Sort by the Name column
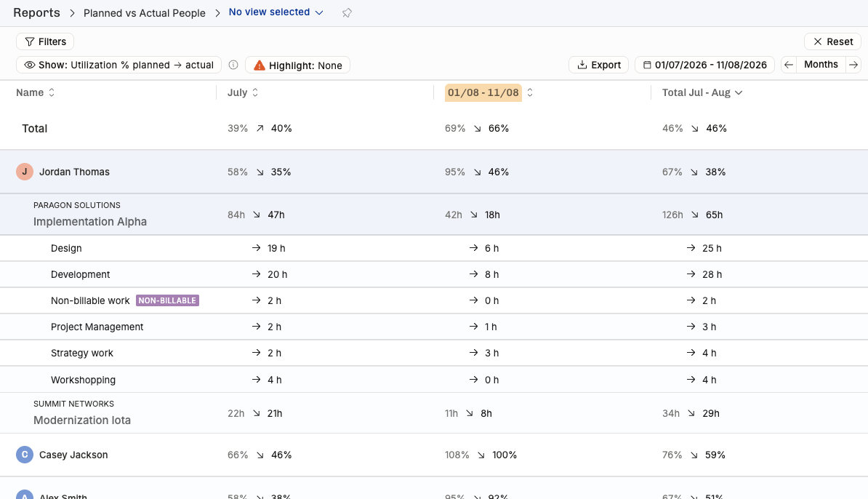The height and width of the screenshot is (499, 868). (x=52, y=92)
